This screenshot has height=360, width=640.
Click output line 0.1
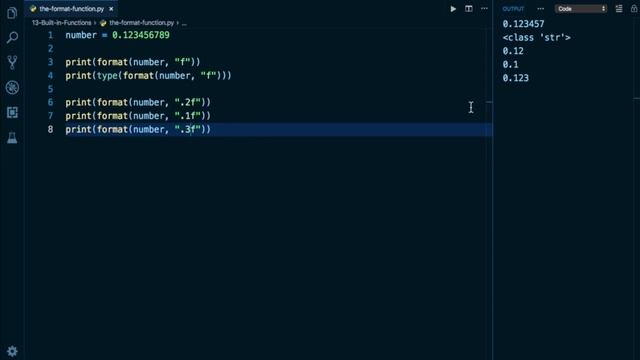tap(510, 64)
